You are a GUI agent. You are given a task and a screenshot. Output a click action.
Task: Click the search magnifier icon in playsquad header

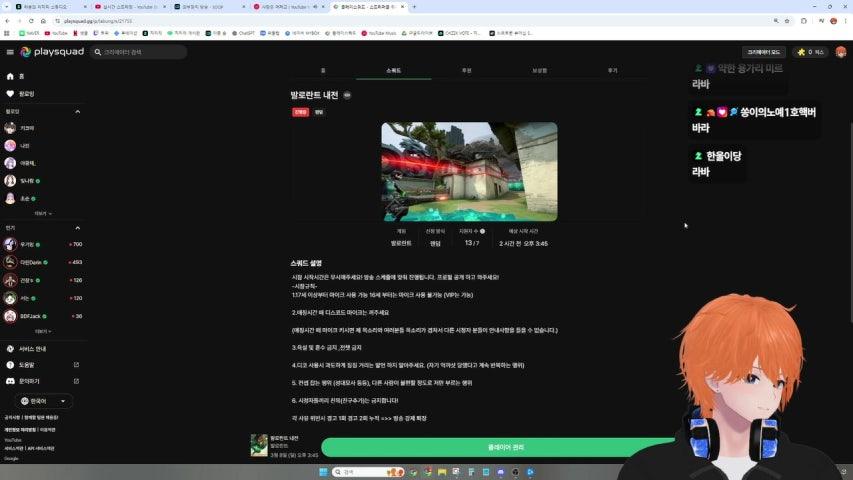[98, 52]
